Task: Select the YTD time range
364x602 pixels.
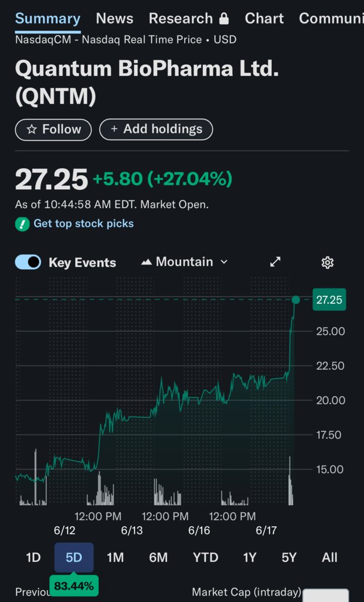Action: click(205, 557)
